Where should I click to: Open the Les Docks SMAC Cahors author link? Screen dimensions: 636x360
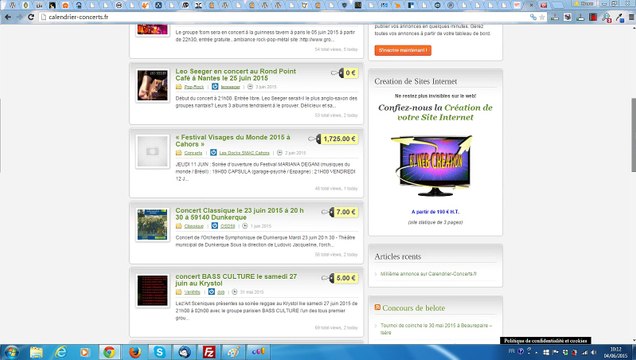244,153
